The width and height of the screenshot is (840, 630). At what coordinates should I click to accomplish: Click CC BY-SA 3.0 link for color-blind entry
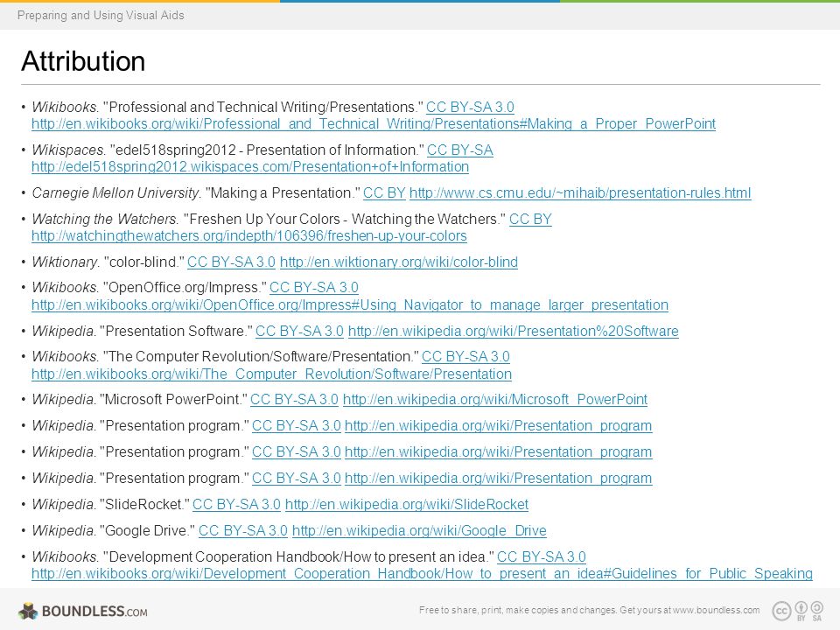(x=231, y=262)
